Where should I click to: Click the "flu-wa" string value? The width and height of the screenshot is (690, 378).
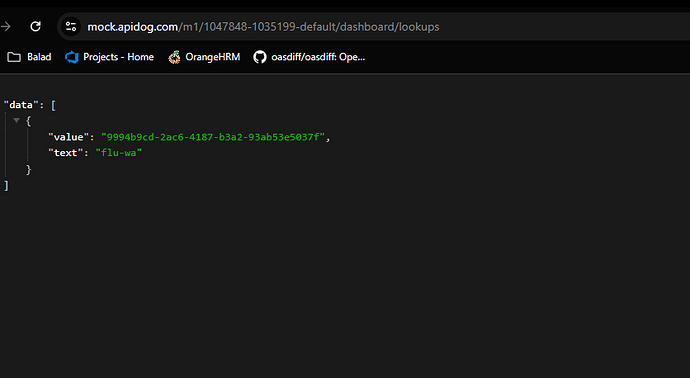click(x=119, y=153)
